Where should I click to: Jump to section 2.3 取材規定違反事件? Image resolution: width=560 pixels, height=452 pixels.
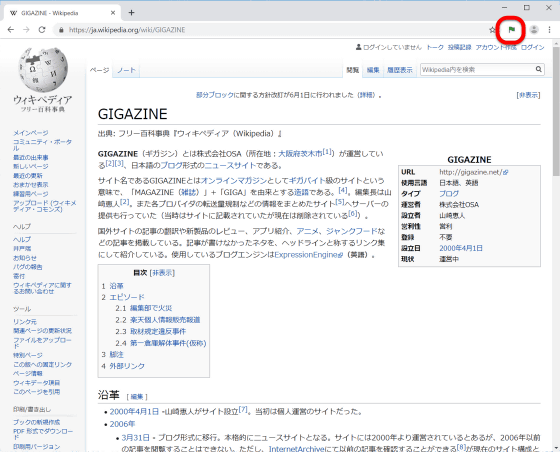pos(158,331)
